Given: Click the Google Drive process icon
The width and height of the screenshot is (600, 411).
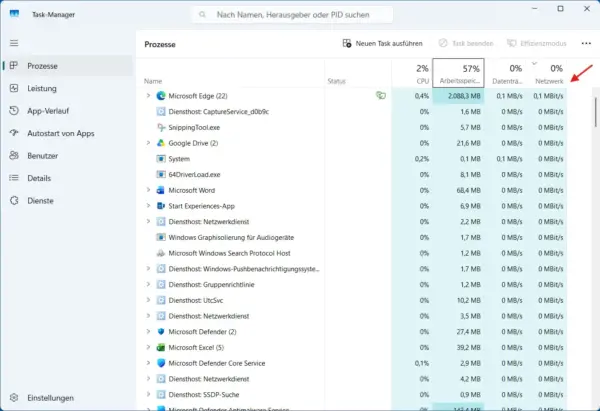Looking at the screenshot, I should click(x=161, y=143).
